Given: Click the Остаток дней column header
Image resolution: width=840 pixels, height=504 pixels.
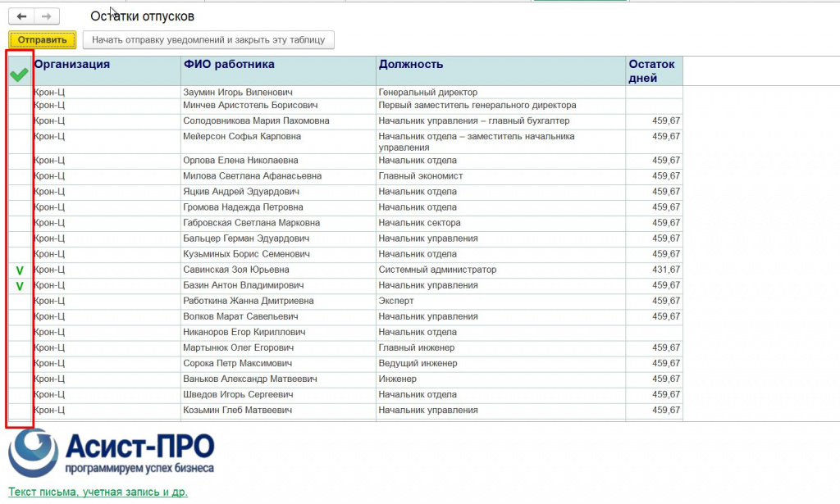Looking at the screenshot, I should pyautogui.click(x=654, y=70).
